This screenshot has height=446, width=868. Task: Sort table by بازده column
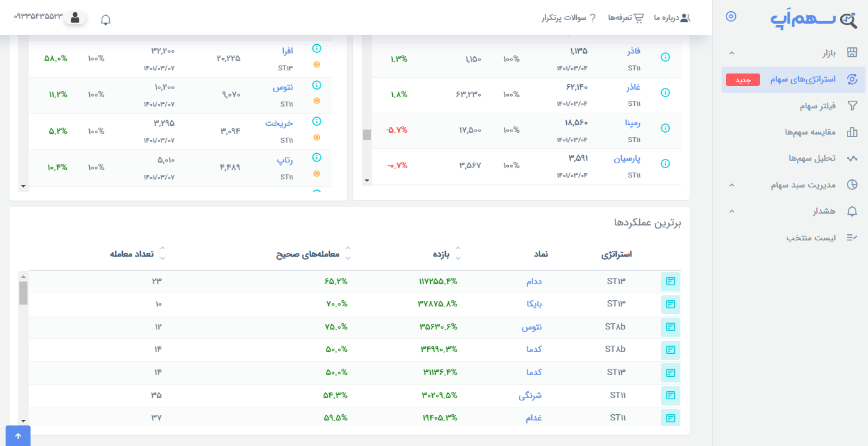pos(458,254)
